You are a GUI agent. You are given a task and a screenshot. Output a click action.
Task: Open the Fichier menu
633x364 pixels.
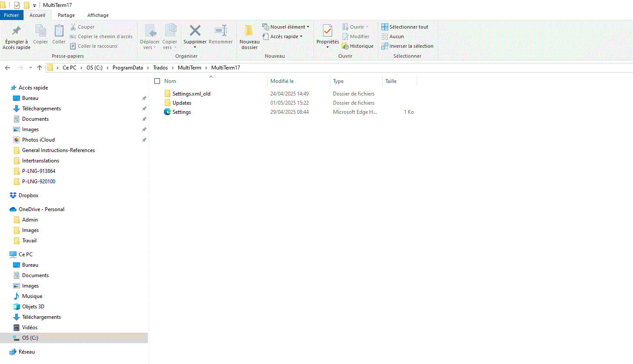[x=11, y=15]
